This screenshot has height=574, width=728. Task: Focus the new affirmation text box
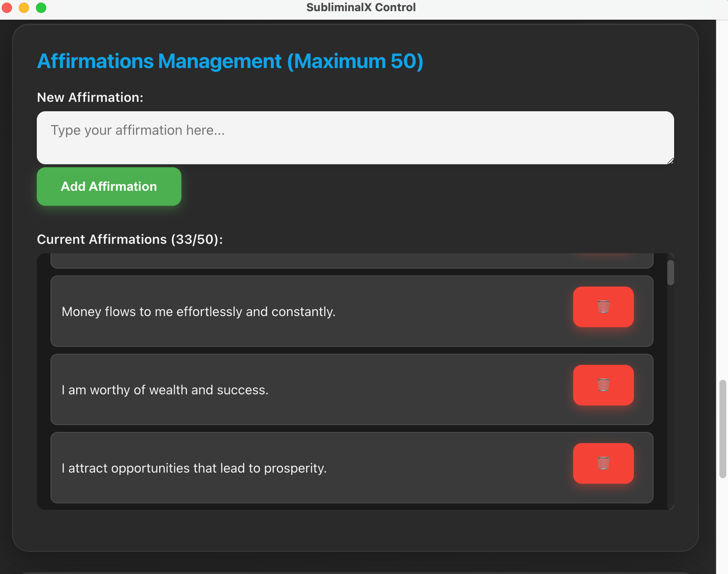tap(355, 138)
